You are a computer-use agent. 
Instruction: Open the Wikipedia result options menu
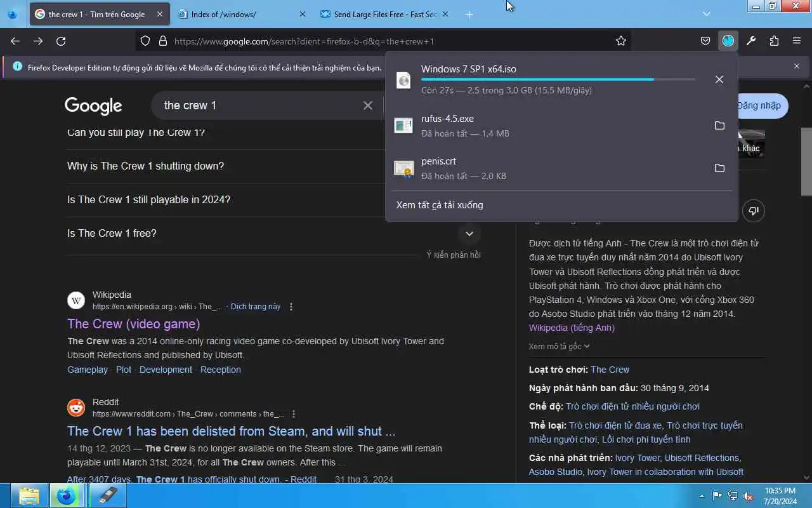pos(291,307)
